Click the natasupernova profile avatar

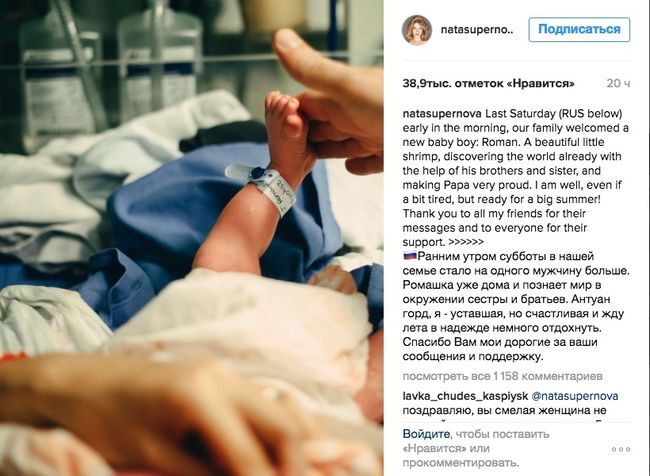click(x=417, y=30)
